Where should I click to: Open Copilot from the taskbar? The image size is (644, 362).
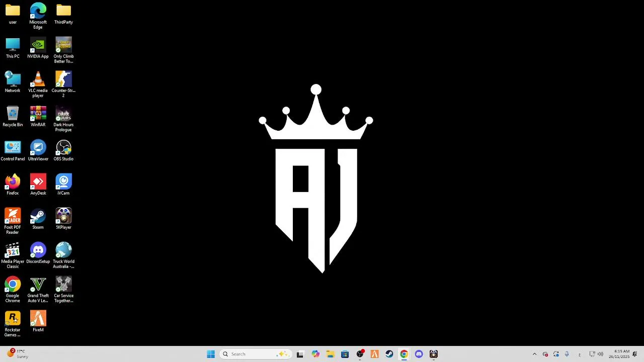(x=315, y=354)
